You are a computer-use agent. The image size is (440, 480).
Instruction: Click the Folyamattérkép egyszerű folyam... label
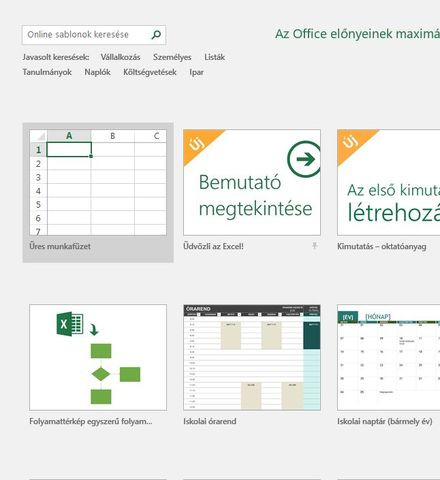[x=91, y=421]
